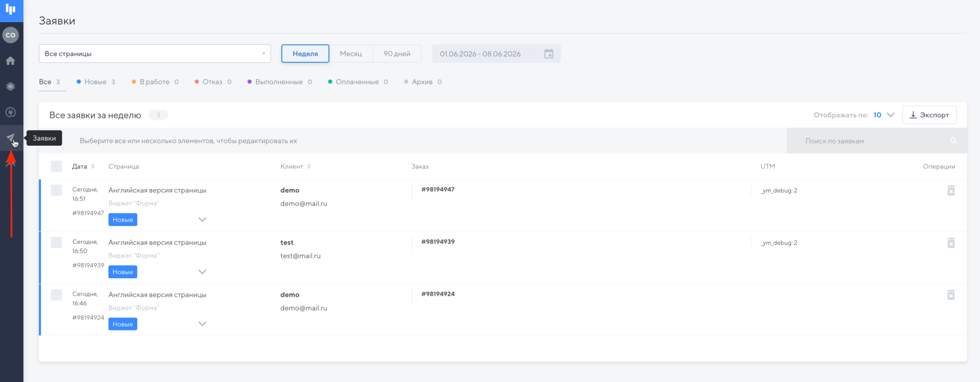This screenshot has height=382, width=980.
Task: Click the Поиск по заявкам search field
Action: click(876, 141)
